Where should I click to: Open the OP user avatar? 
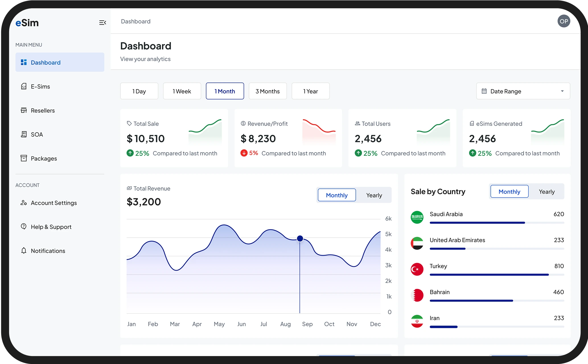(564, 21)
